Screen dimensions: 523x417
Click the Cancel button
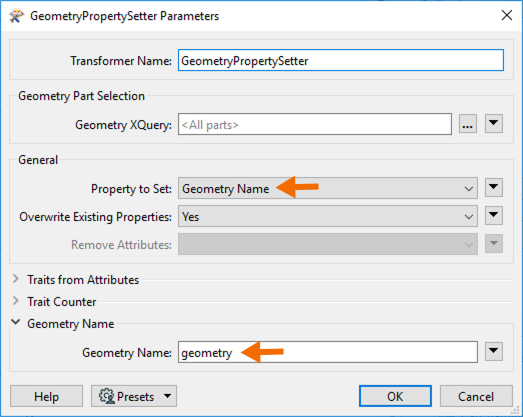(x=476, y=396)
